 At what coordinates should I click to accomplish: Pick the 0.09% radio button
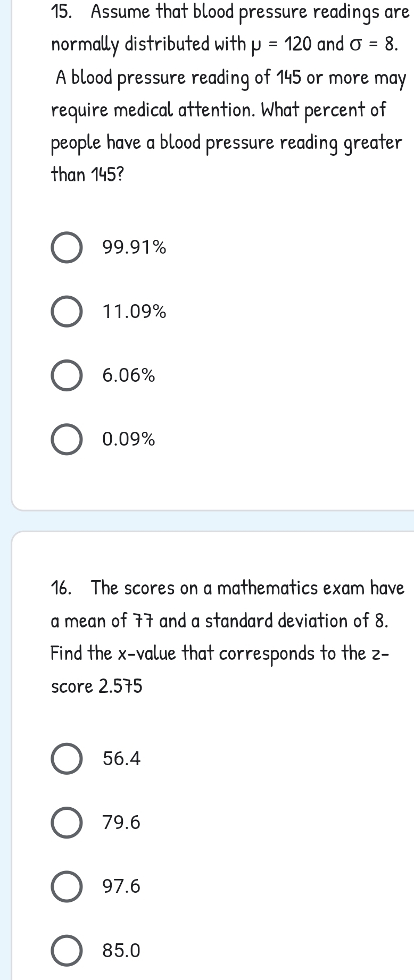(x=67, y=440)
